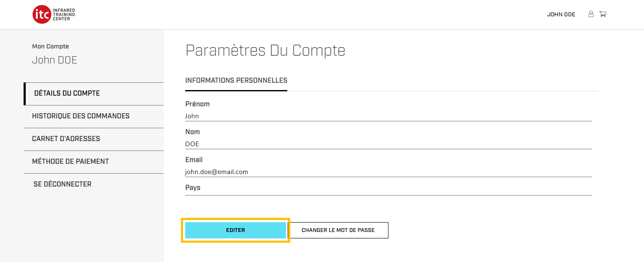Switch to Informations personnelles tab
This screenshot has width=644, height=262.
point(236,81)
